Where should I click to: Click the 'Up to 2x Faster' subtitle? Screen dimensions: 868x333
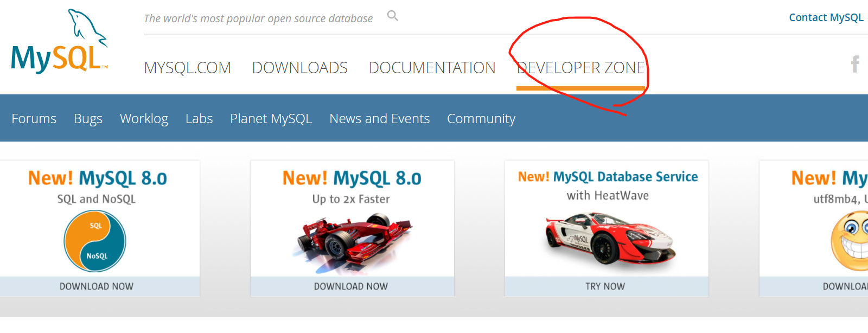click(351, 199)
